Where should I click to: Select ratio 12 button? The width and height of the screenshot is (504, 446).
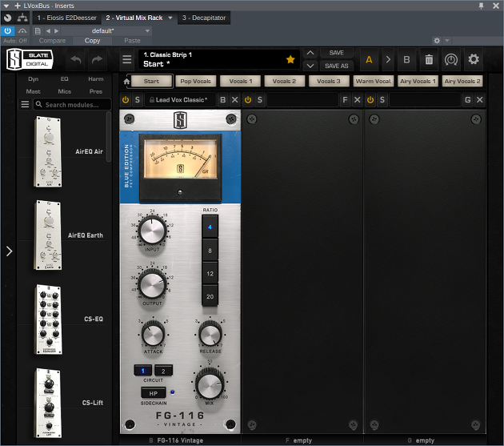click(210, 274)
